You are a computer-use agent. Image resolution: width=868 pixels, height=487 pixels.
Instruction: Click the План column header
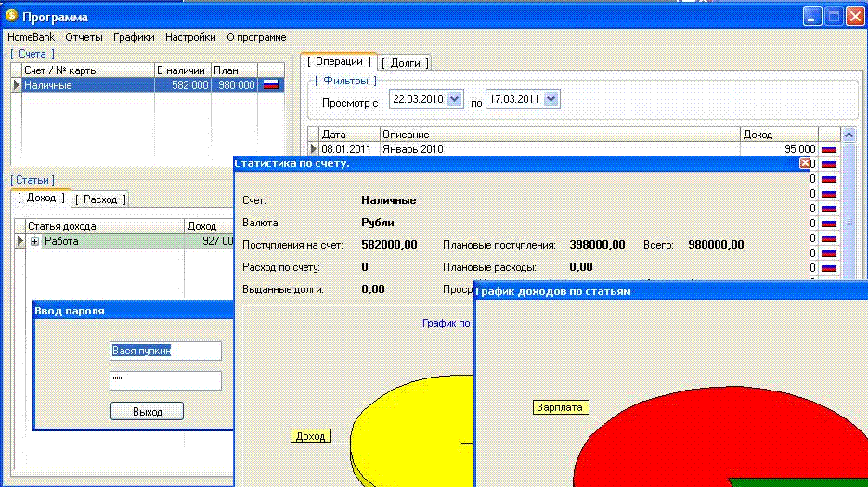(235, 70)
